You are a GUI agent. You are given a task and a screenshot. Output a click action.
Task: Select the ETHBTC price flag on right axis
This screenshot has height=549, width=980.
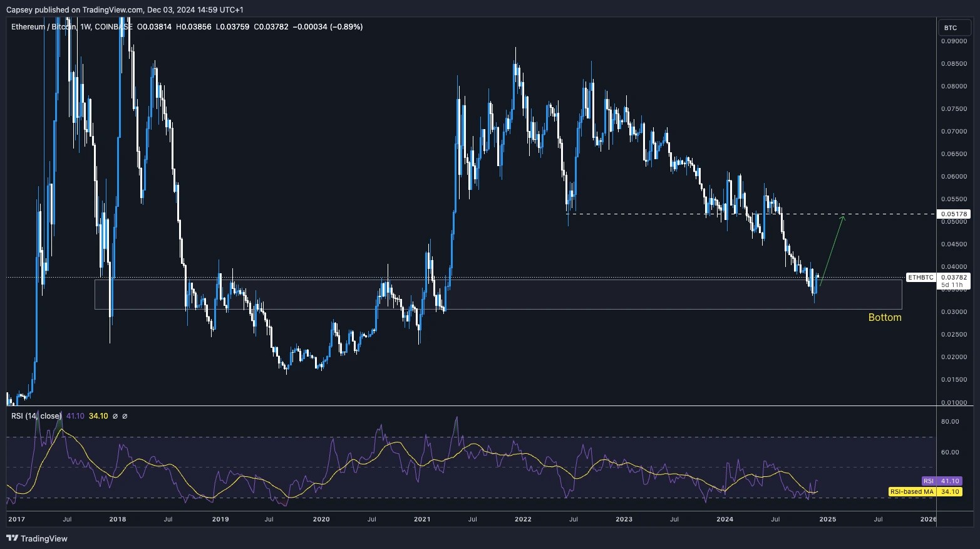click(921, 277)
